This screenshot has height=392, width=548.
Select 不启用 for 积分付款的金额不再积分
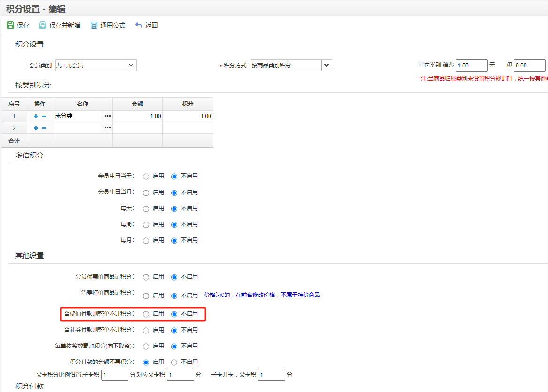click(x=174, y=362)
